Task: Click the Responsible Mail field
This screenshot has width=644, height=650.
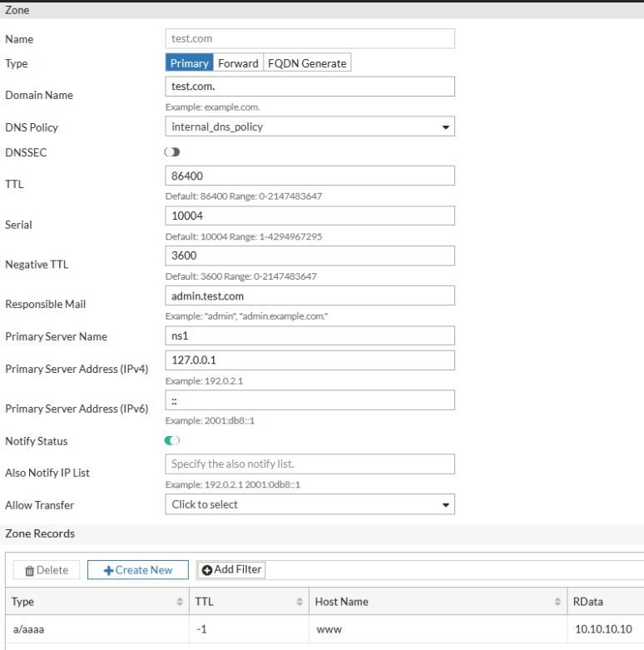Action: (310, 295)
